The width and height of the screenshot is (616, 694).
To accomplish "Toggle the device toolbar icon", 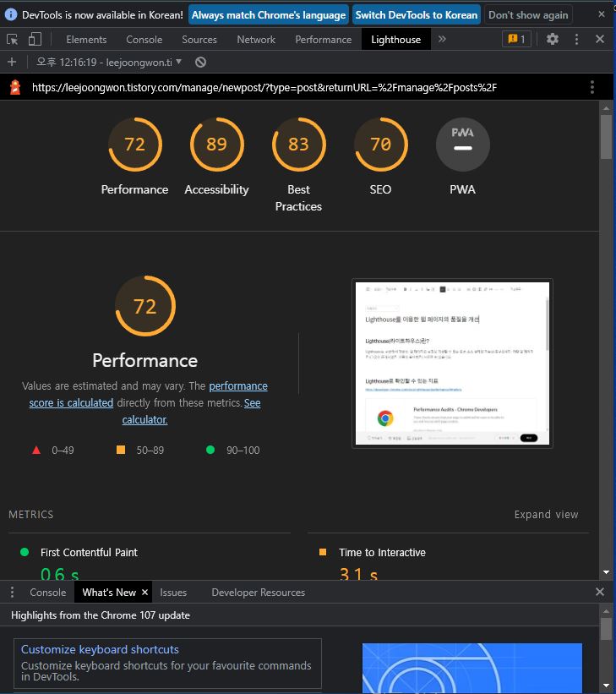I will pos(35,40).
